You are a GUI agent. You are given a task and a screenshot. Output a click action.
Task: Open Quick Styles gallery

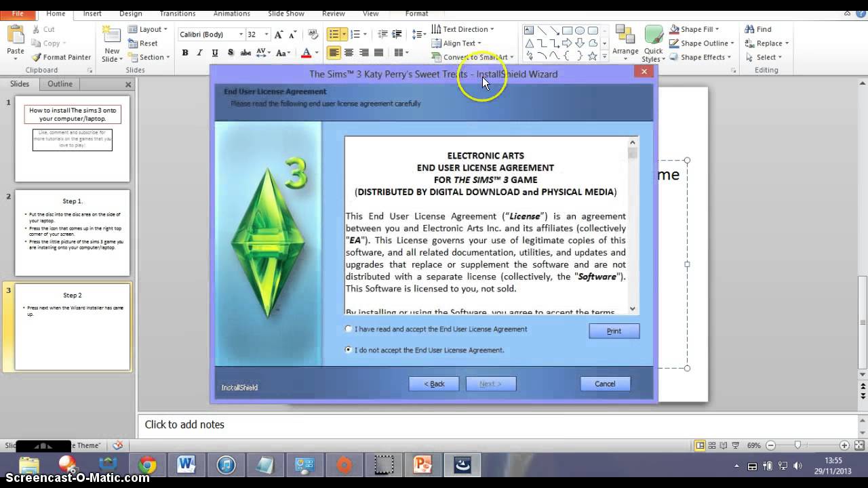point(653,43)
